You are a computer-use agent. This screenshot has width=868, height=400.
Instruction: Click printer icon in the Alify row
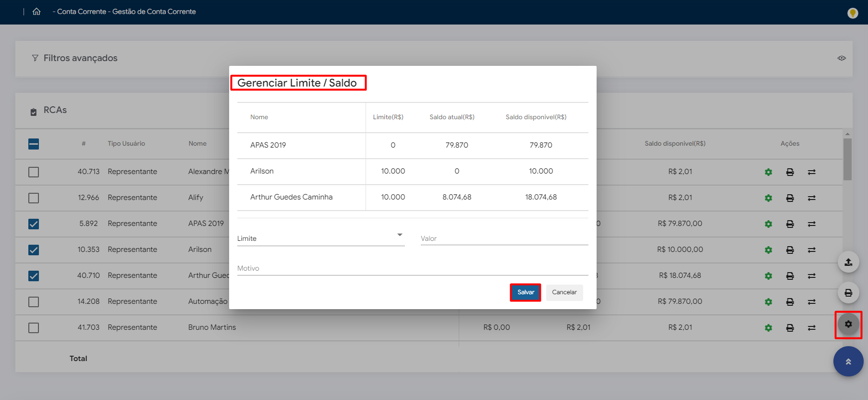coord(790,198)
